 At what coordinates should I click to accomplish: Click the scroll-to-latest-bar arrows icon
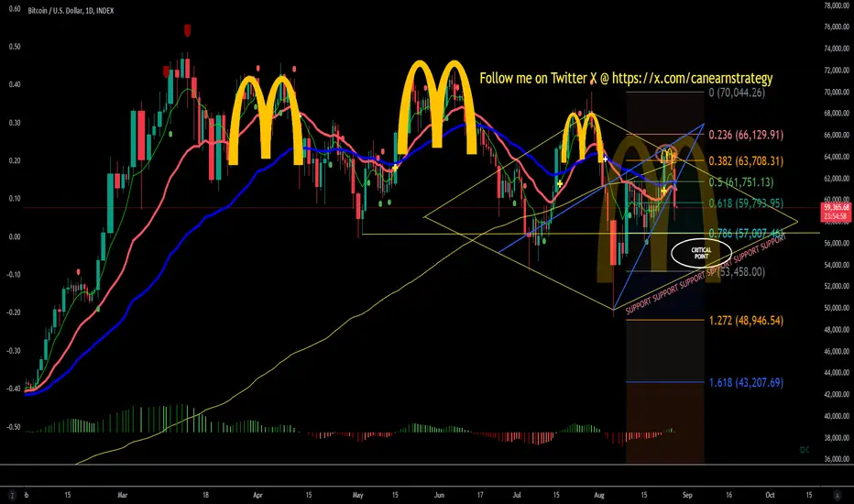point(804,450)
